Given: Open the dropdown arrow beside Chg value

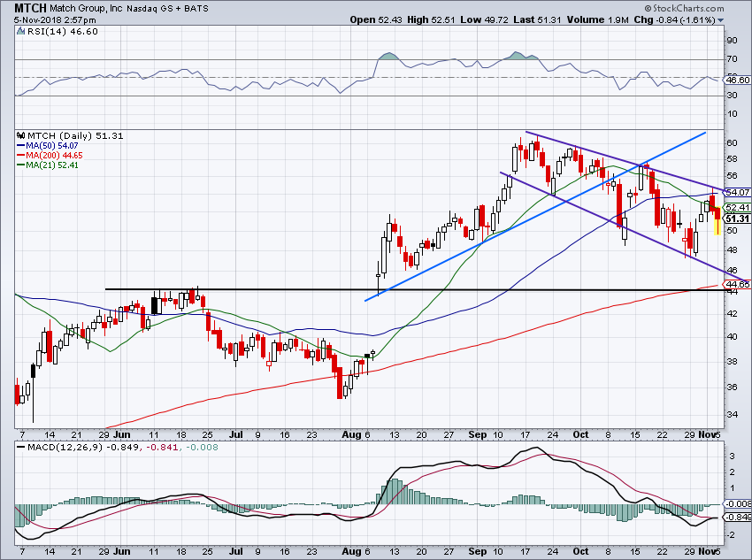Looking at the screenshot, I should [x=720, y=20].
